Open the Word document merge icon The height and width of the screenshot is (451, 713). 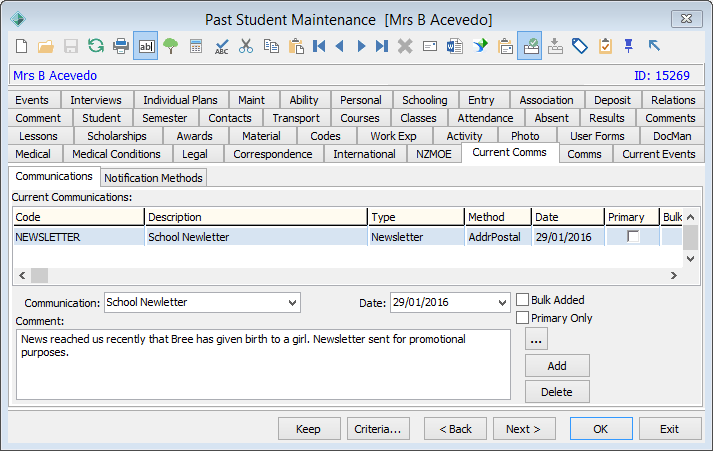455,46
